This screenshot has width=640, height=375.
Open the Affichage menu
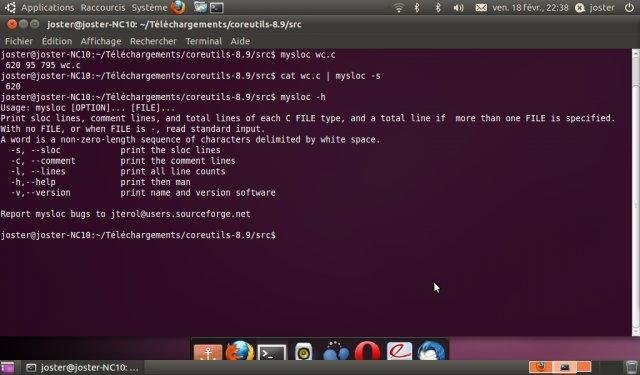click(x=101, y=41)
